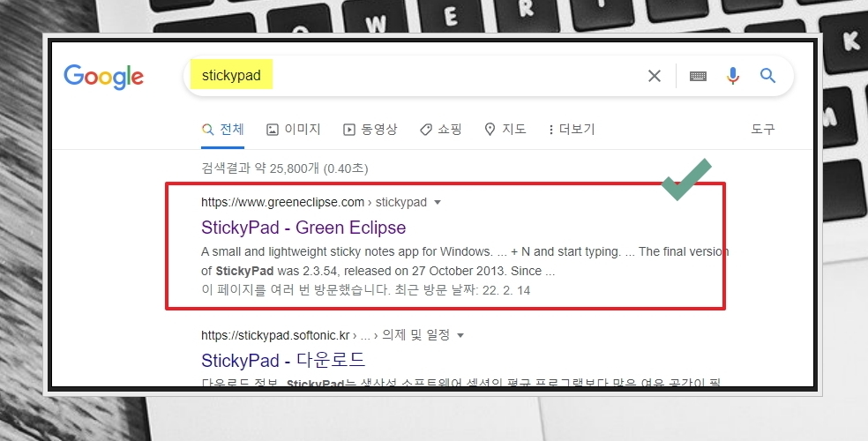This screenshot has width=868, height=441.
Task: Click the magnifier search button
Action: point(767,75)
